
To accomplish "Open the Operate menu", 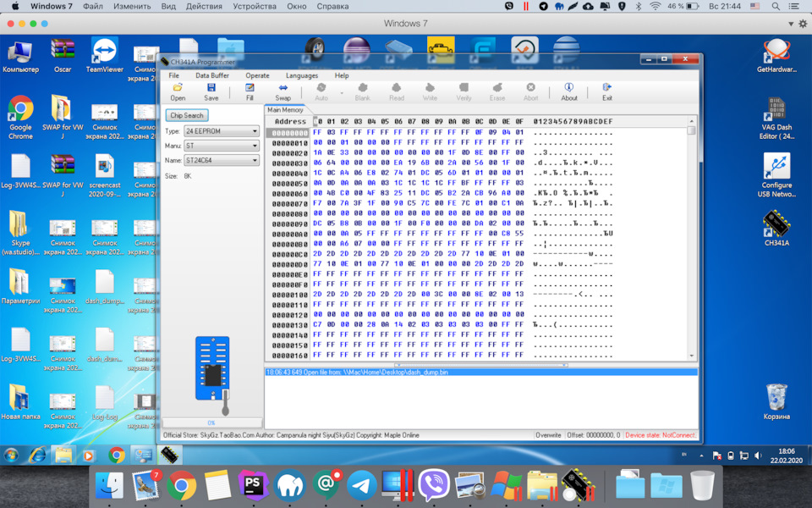I will click(257, 75).
